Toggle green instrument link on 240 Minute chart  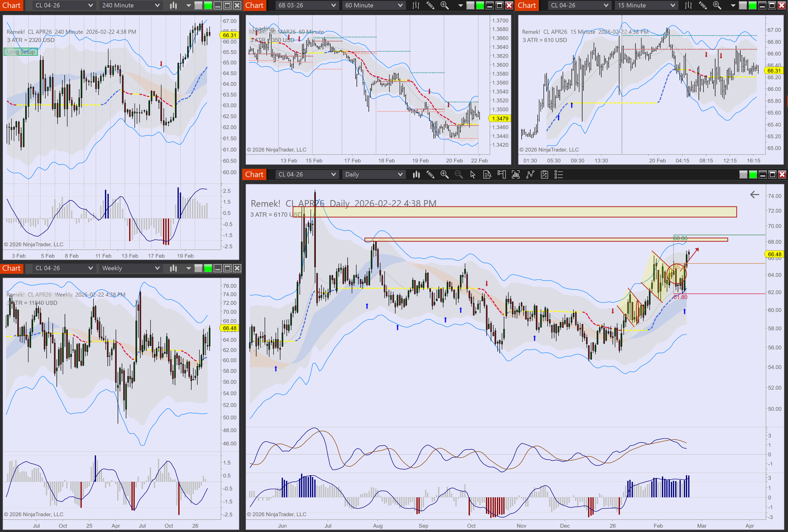pos(208,5)
